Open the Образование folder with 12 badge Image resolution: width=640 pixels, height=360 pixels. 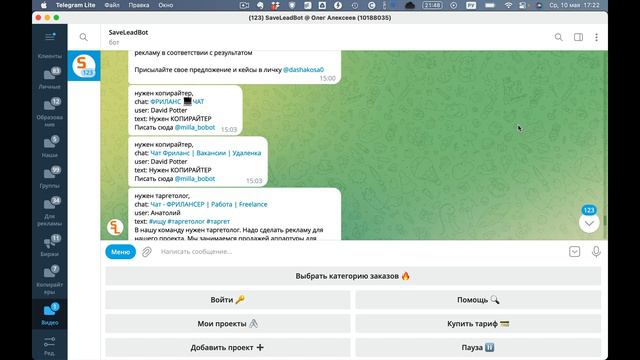[x=50, y=112]
